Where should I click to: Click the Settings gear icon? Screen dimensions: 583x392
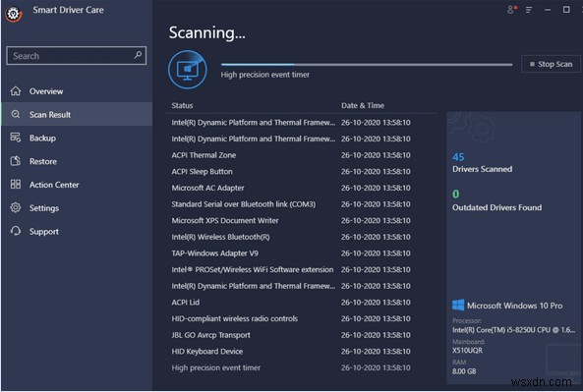[x=16, y=207]
